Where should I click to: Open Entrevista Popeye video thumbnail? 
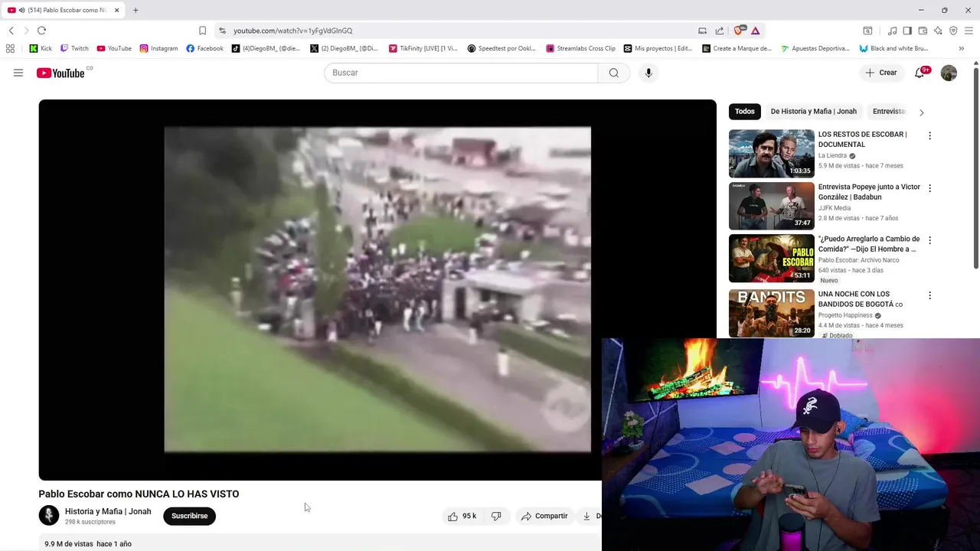tap(772, 205)
